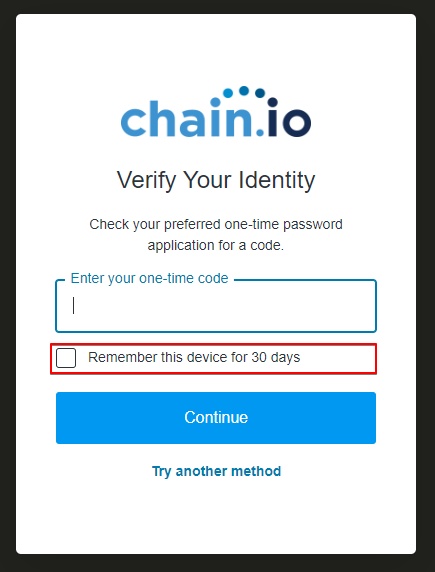
Task: Open the Try another method link
Action: click(216, 471)
